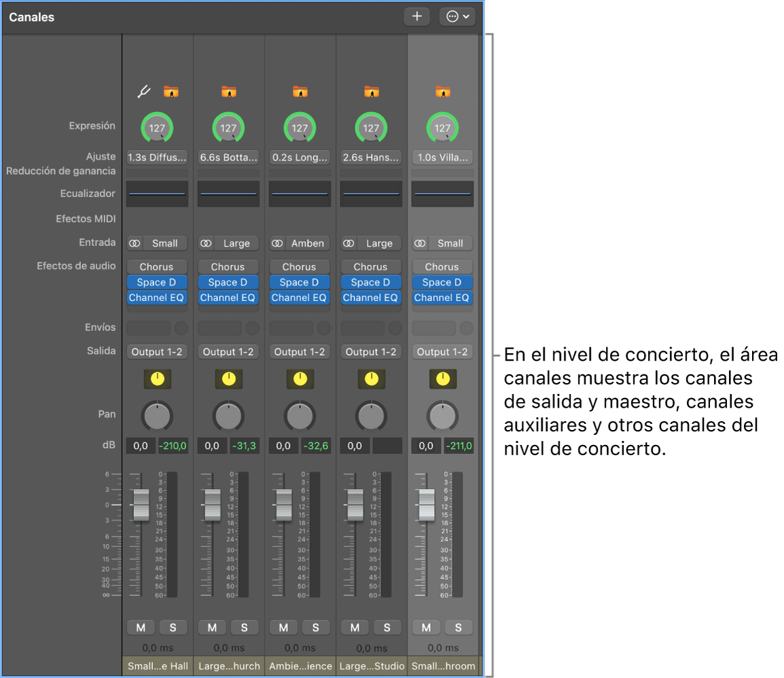The image size is (784, 678).
Task: Click the yellow automation indicator on Large...Studio strip
Action: [x=372, y=379]
